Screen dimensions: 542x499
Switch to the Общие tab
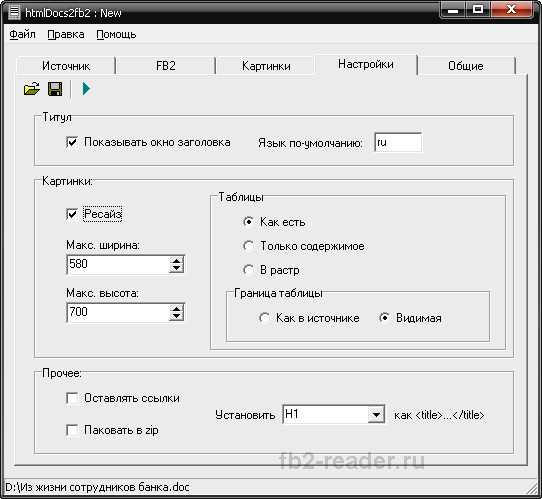pyautogui.click(x=466, y=66)
